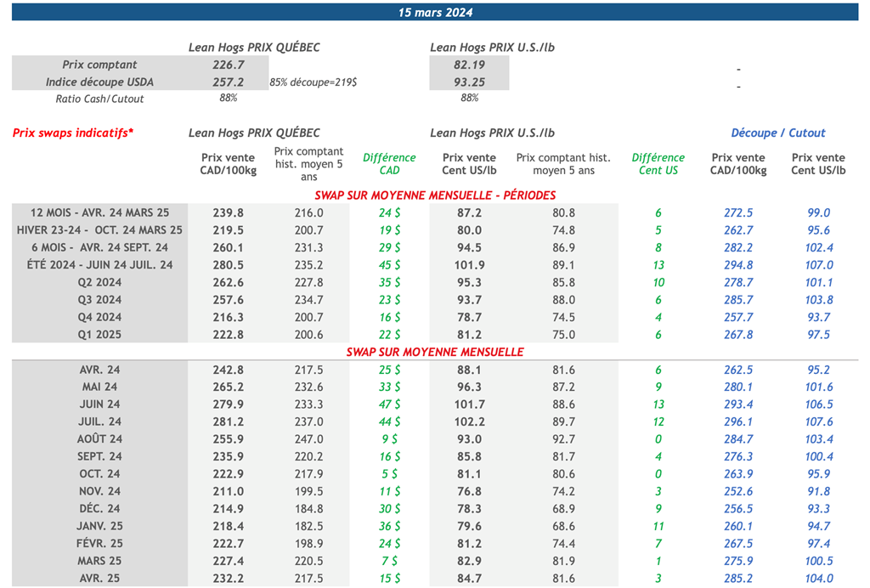Click the Différence CAD column header
870x588 pixels.
click(x=389, y=164)
